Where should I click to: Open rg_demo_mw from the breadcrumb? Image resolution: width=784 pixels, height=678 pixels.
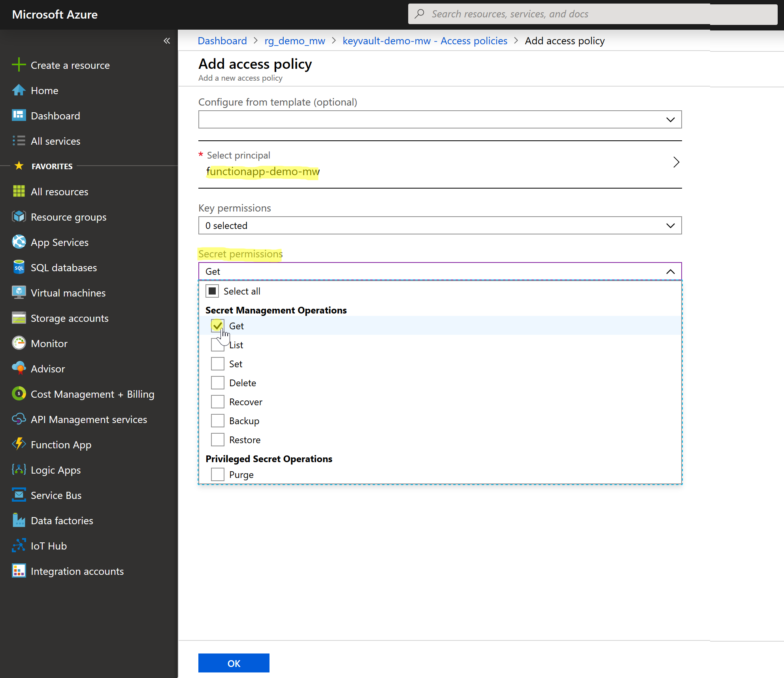pos(294,40)
